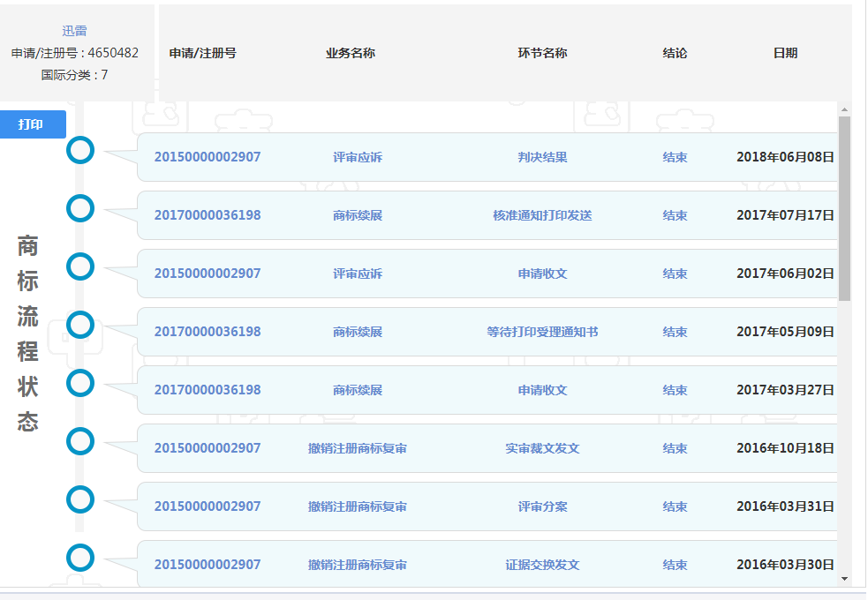
Task: Select the timeline marker for 证据交换发文
Action: point(80,557)
